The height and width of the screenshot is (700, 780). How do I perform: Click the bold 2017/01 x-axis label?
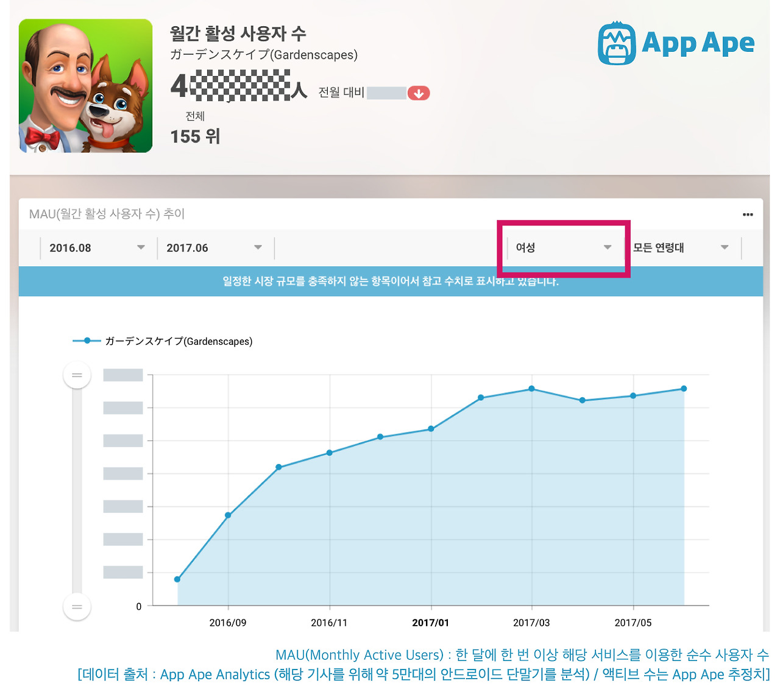[x=431, y=623]
